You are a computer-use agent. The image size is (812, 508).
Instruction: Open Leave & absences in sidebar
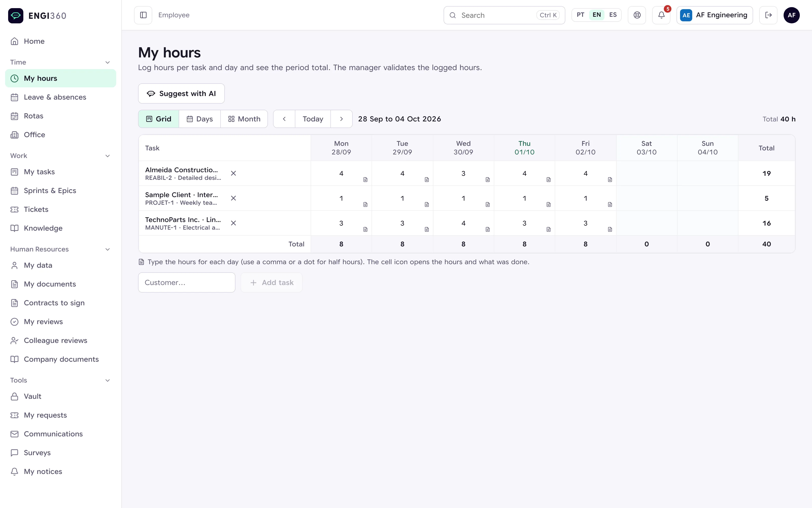point(60,97)
